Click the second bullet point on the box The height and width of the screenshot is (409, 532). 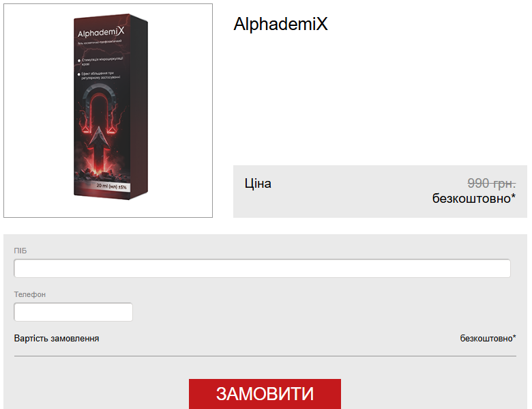pyautogui.click(x=99, y=75)
